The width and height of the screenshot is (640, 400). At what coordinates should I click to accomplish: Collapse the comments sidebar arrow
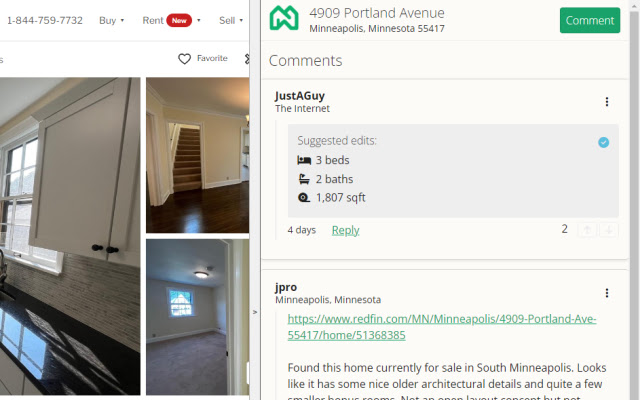click(255, 312)
